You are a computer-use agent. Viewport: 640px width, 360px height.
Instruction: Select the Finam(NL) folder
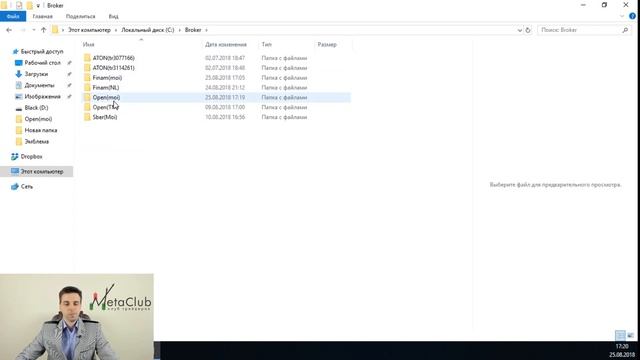coord(106,87)
